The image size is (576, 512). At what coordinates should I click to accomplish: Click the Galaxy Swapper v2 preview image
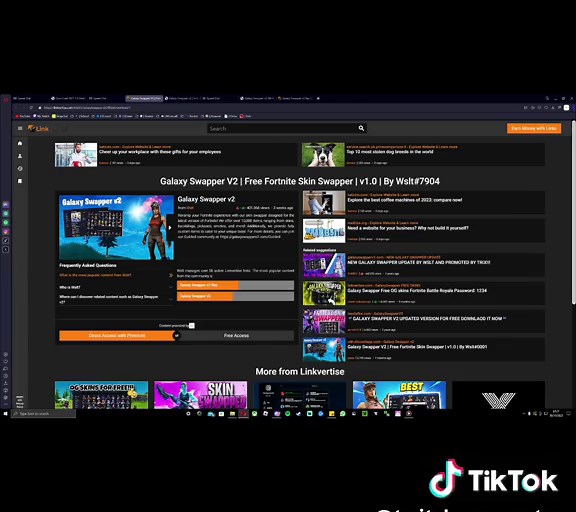click(x=116, y=227)
